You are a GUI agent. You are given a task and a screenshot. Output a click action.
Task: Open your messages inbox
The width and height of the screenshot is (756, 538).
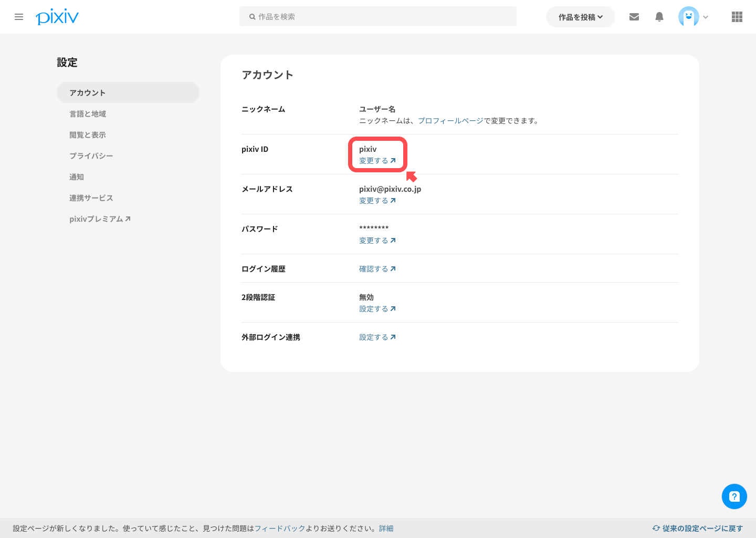point(634,16)
